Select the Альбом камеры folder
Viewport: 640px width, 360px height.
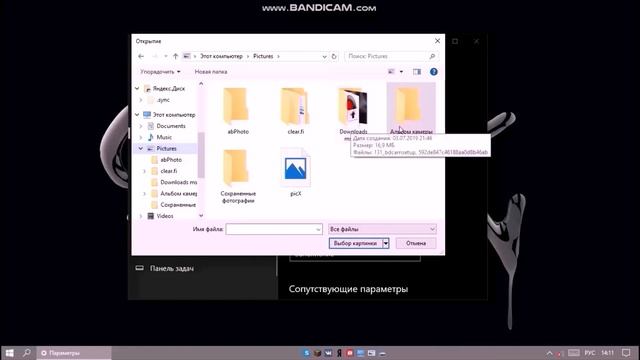pos(411,109)
